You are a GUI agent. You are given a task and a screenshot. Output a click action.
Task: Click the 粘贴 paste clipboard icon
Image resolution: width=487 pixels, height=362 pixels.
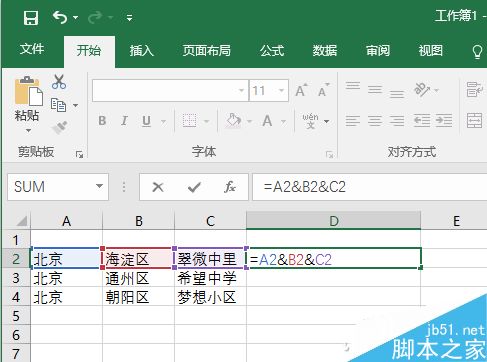click(29, 91)
